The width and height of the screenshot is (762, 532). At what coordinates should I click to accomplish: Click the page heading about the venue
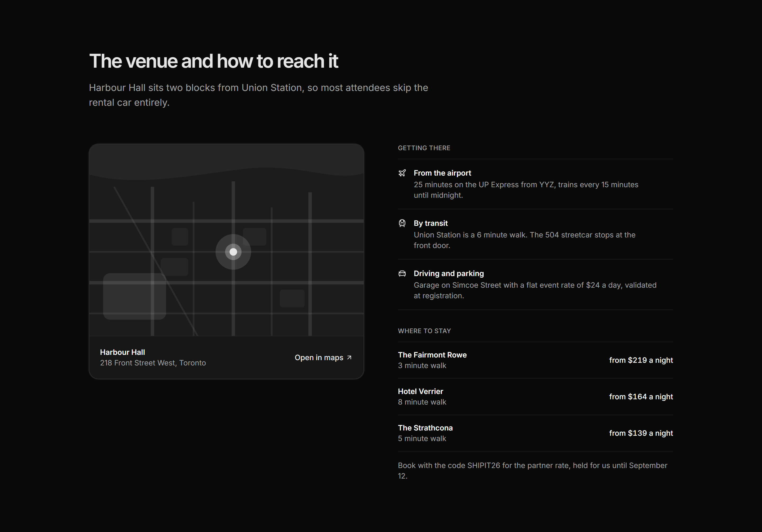(214, 61)
